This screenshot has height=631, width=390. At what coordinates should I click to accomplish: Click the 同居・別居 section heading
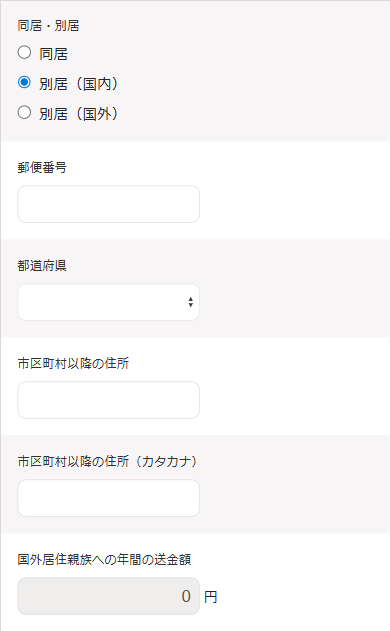(x=48, y=26)
